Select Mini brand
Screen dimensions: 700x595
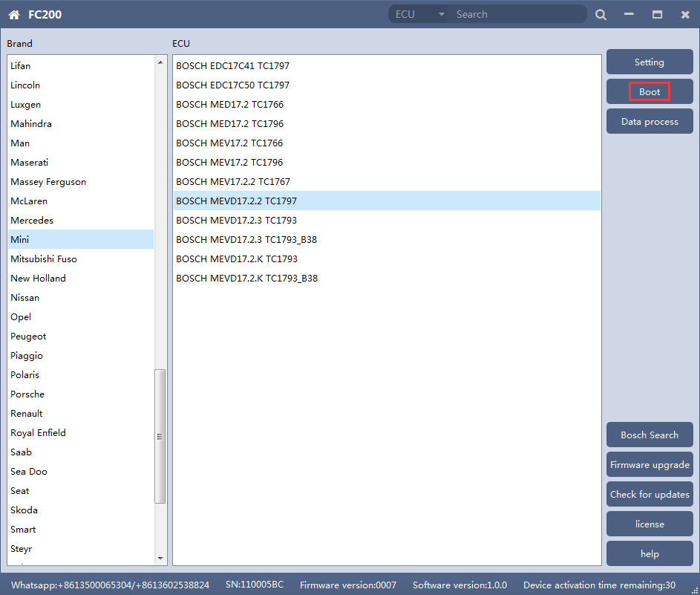(x=81, y=239)
